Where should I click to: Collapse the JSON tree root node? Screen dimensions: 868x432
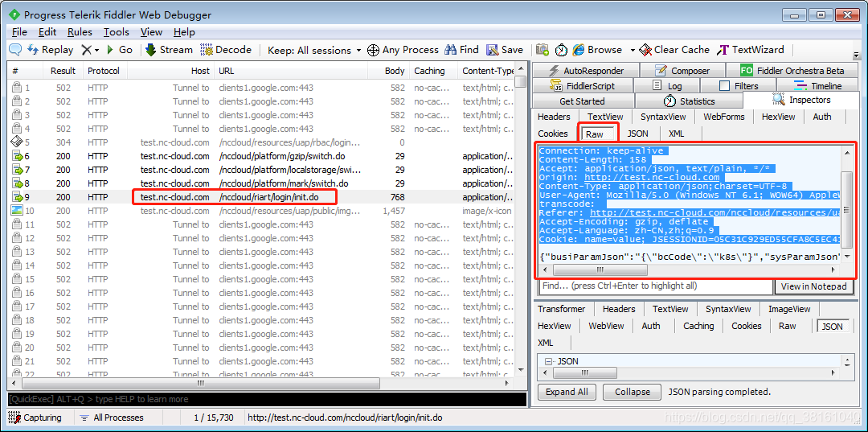[548, 361]
